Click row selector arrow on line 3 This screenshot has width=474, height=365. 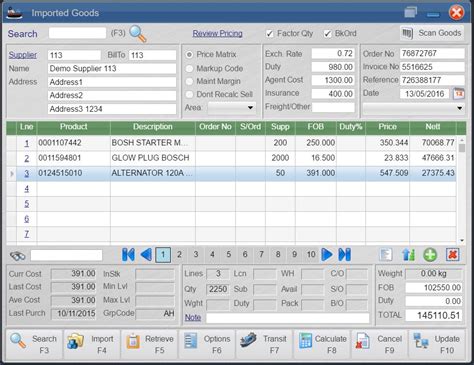coord(12,174)
